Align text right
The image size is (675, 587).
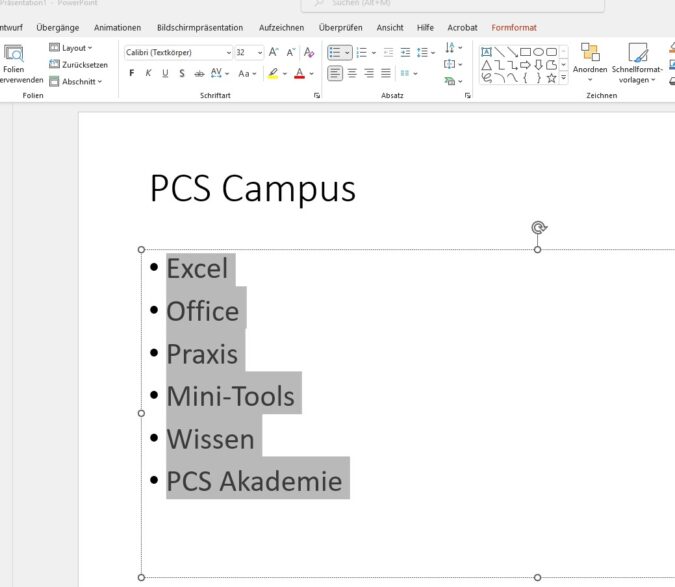coord(368,74)
